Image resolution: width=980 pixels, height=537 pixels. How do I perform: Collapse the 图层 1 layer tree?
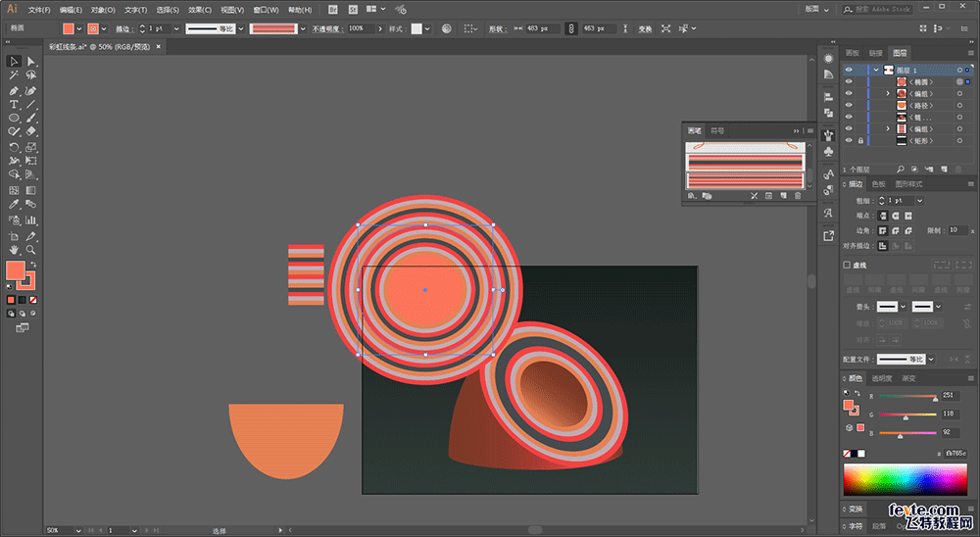pyautogui.click(x=874, y=70)
